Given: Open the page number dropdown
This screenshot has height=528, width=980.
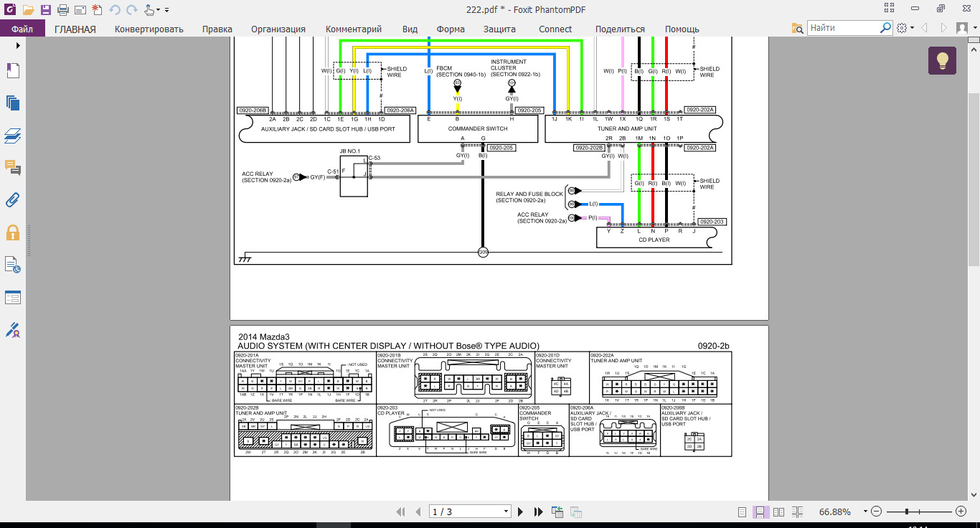Looking at the screenshot, I should (505, 511).
